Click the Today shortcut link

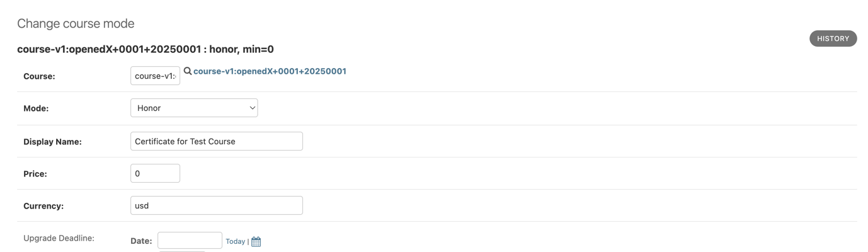(x=235, y=241)
